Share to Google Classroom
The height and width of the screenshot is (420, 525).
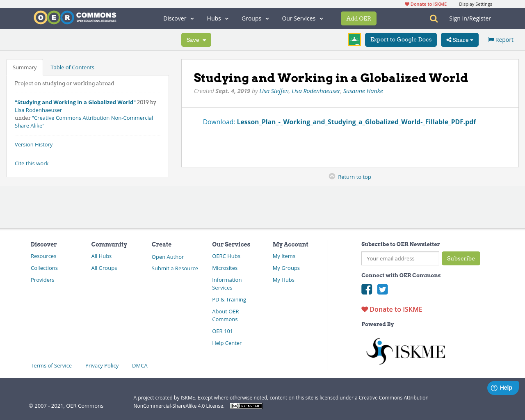[354, 39]
